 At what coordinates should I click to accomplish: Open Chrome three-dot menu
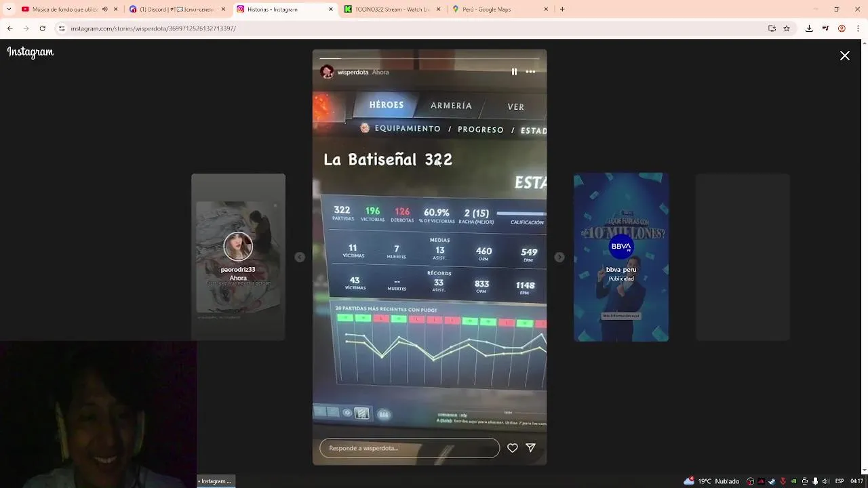point(858,28)
